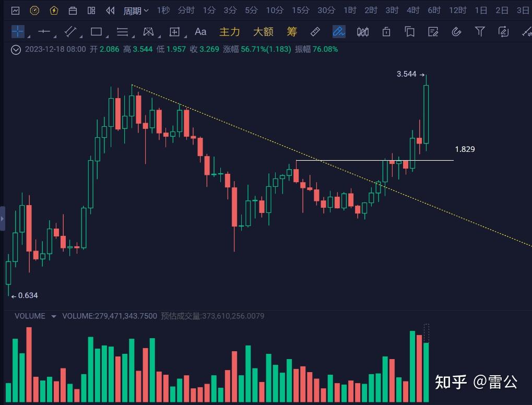Click the 3.544 high price label

click(x=407, y=74)
